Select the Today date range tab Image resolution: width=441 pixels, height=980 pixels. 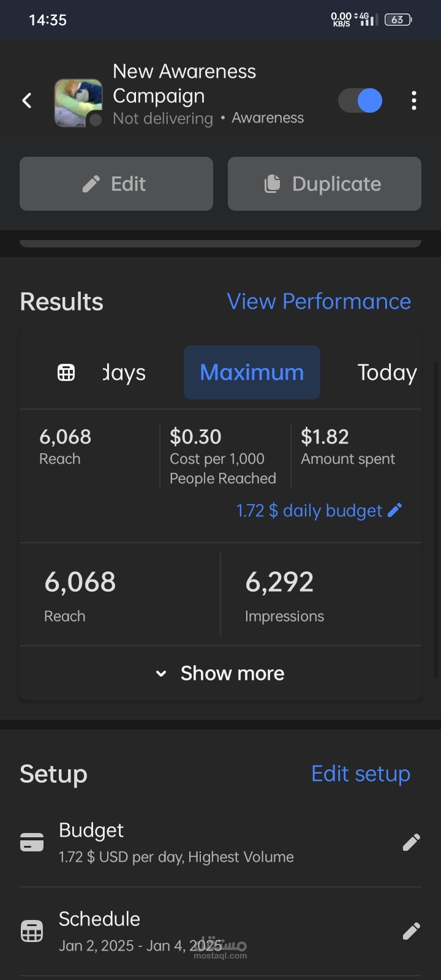click(387, 372)
